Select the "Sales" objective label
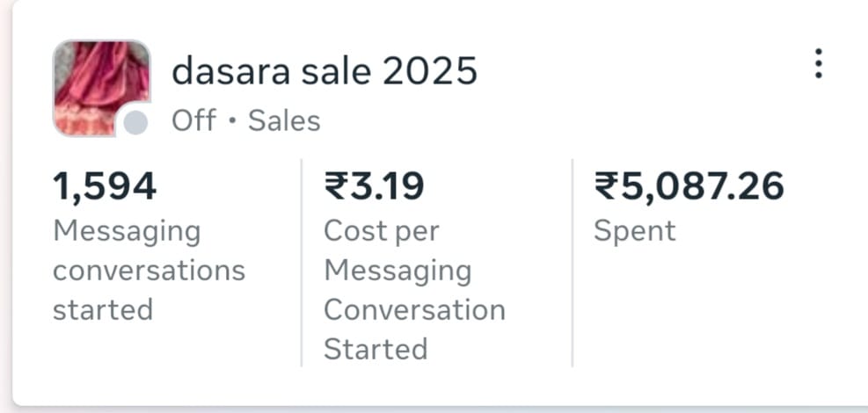Viewport: 868px width, 413px height. [x=284, y=120]
